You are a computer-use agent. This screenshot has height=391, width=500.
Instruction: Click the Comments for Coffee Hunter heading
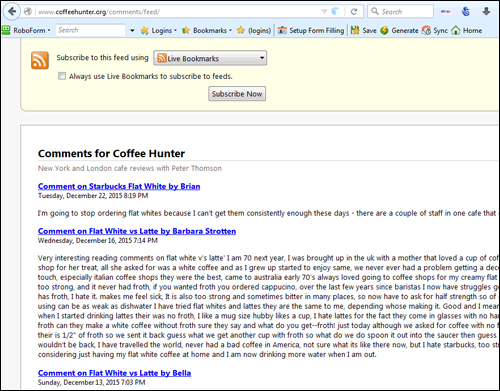(111, 153)
